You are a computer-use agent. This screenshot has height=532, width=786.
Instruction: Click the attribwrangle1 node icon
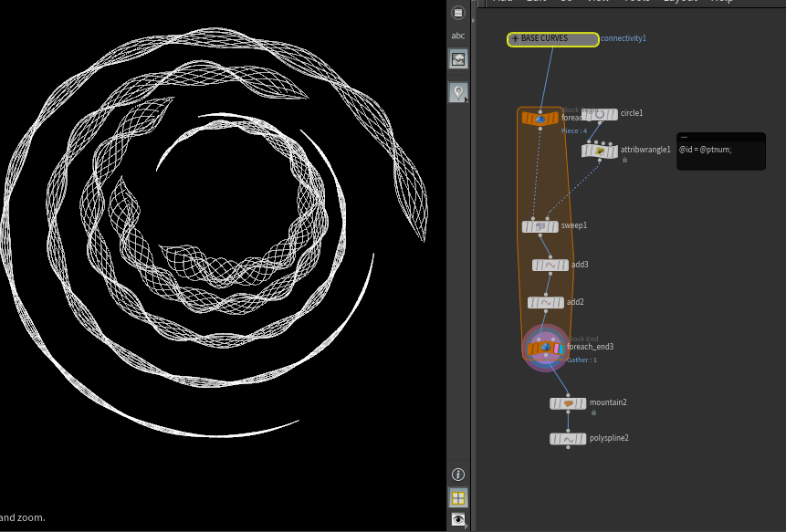click(600, 151)
